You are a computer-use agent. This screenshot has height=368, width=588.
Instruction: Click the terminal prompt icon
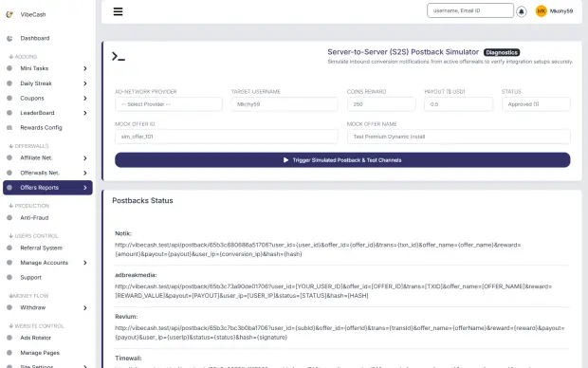click(x=119, y=57)
